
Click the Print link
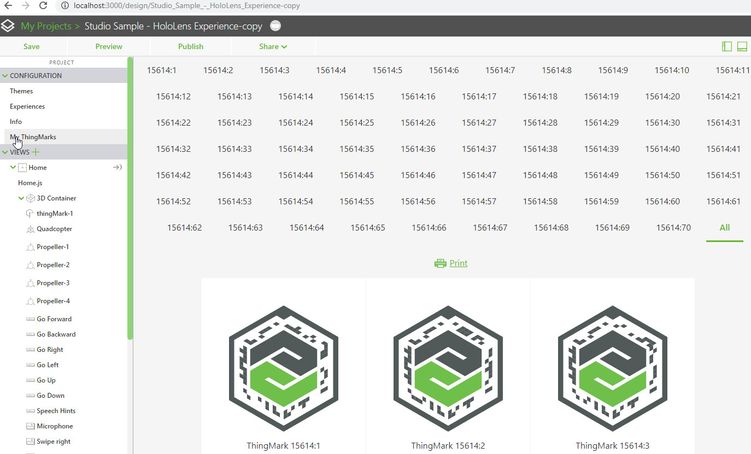[x=458, y=263]
